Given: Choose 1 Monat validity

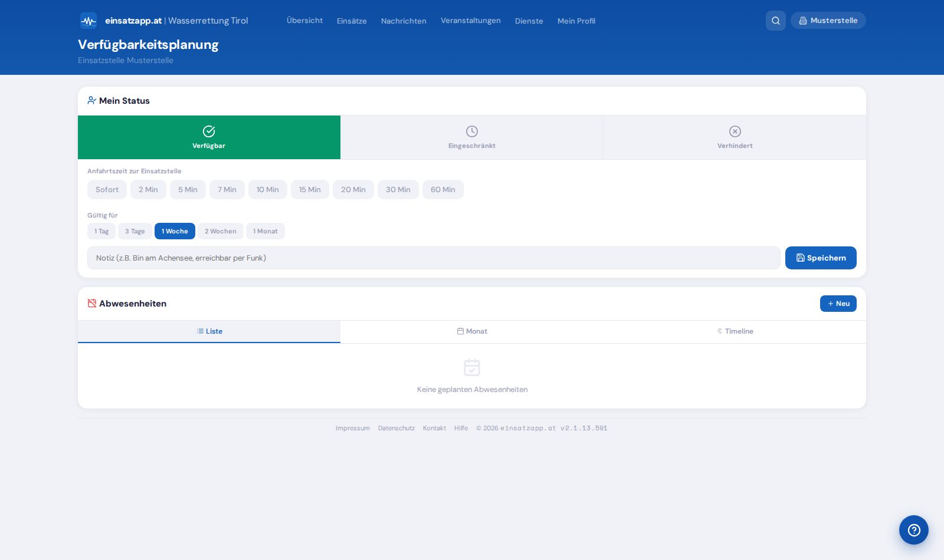Looking at the screenshot, I should point(265,231).
